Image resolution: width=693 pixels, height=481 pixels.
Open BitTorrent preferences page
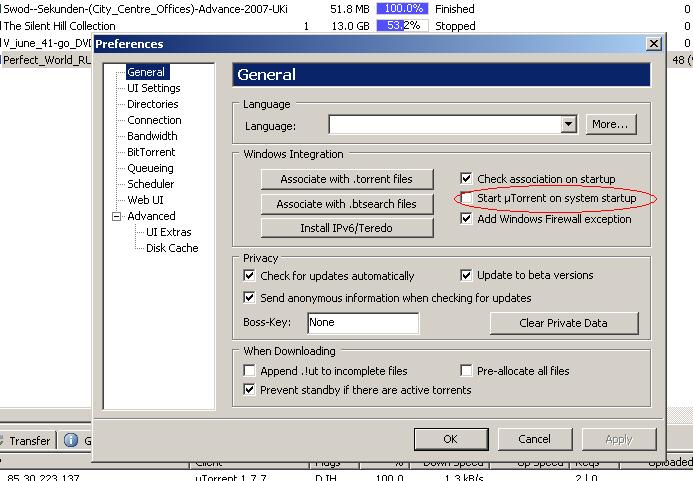click(x=151, y=152)
